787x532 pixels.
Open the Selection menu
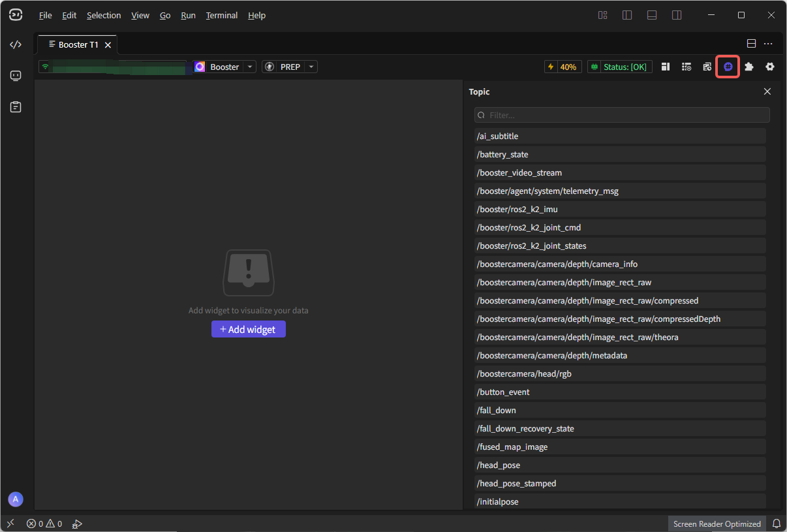click(x=104, y=15)
